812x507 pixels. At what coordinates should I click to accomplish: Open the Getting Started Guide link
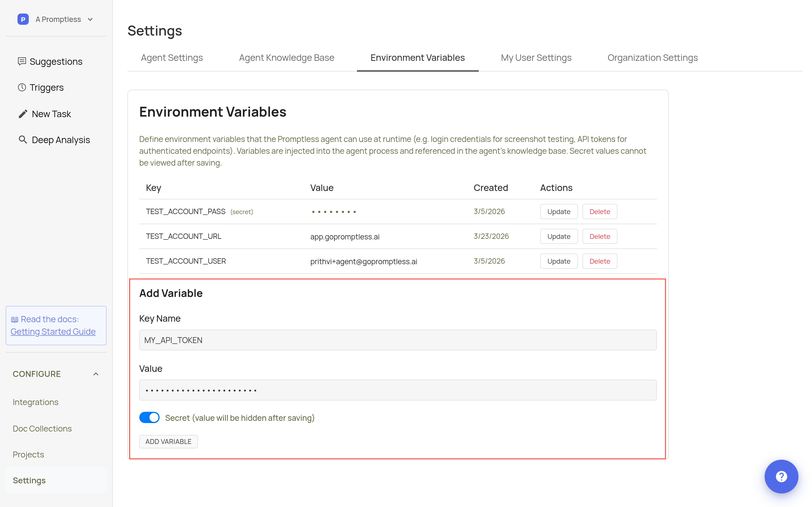(53, 332)
